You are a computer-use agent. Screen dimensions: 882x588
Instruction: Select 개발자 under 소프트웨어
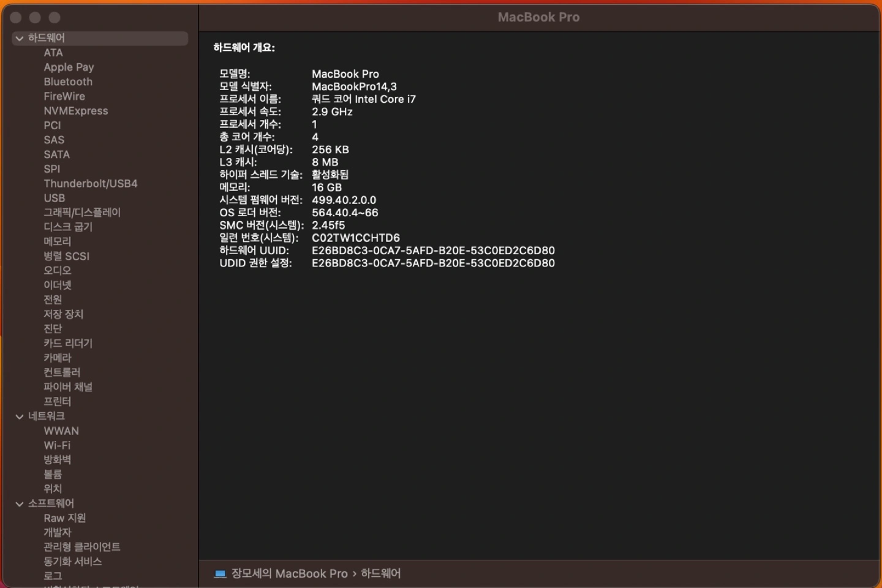tap(58, 533)
